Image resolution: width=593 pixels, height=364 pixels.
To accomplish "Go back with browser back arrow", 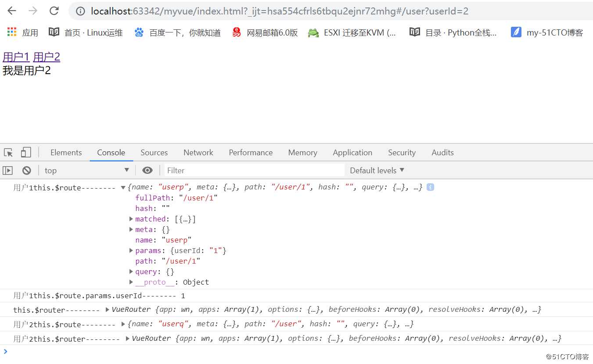I will pos(12,11).
